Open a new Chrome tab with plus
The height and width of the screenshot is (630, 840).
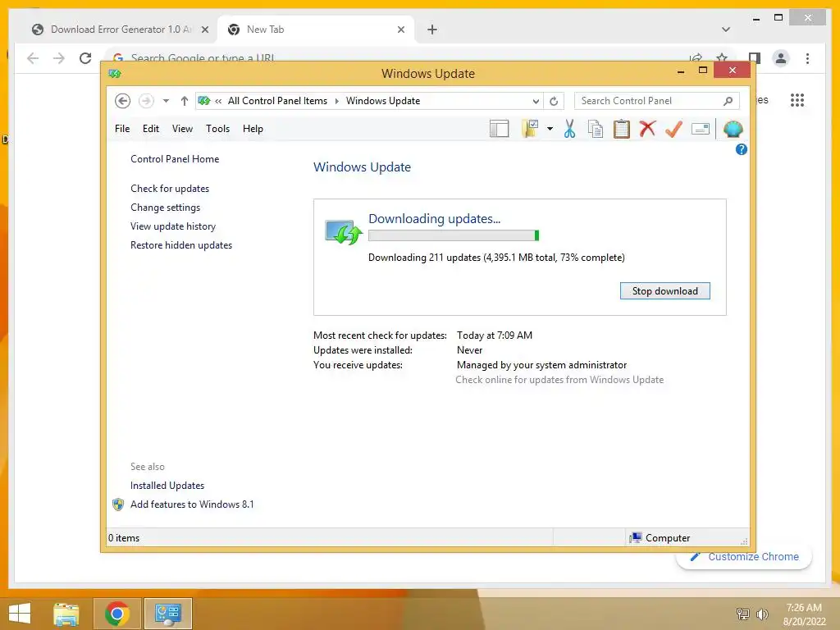coord(432,30)
